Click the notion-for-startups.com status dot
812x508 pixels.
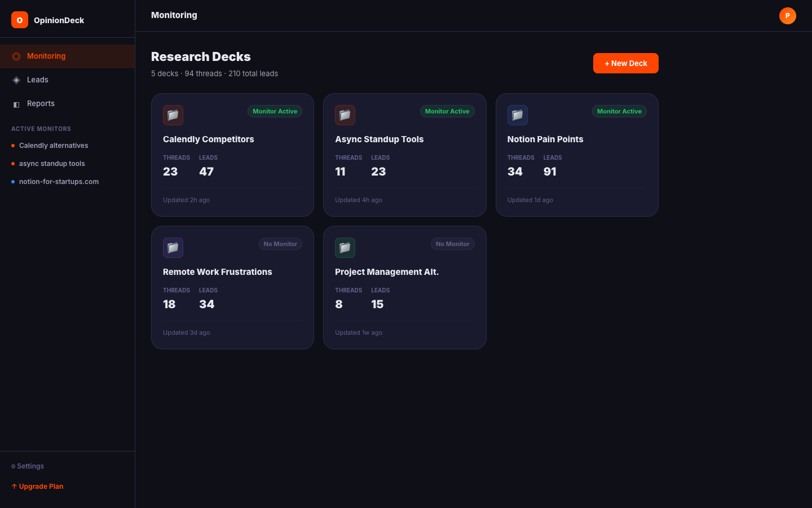point(12,182)
